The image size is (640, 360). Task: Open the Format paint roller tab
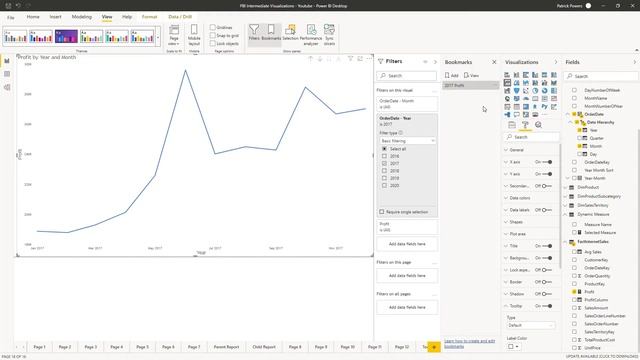coord(525,125)
